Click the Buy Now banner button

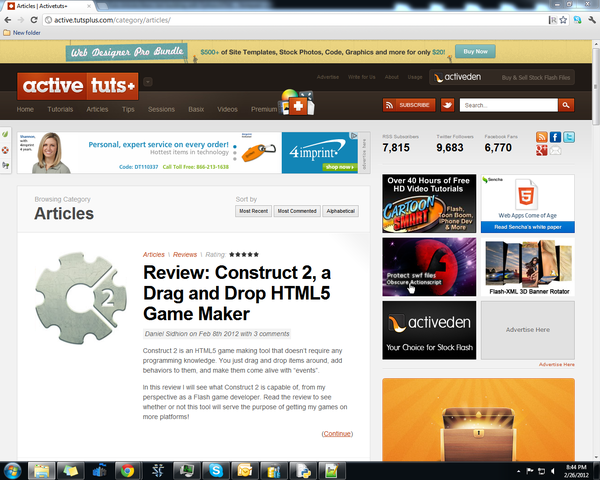pos(475,51)
